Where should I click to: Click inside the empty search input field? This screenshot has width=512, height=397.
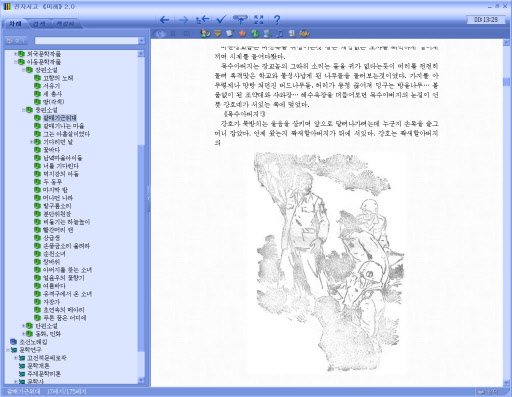coord(87,41)
